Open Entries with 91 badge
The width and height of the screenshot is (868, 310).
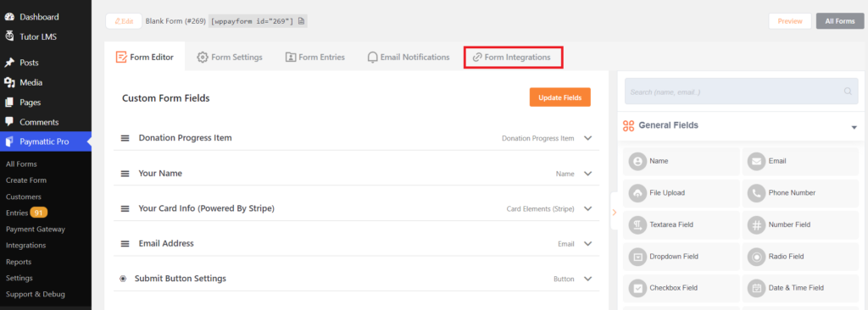pos(26,213)
